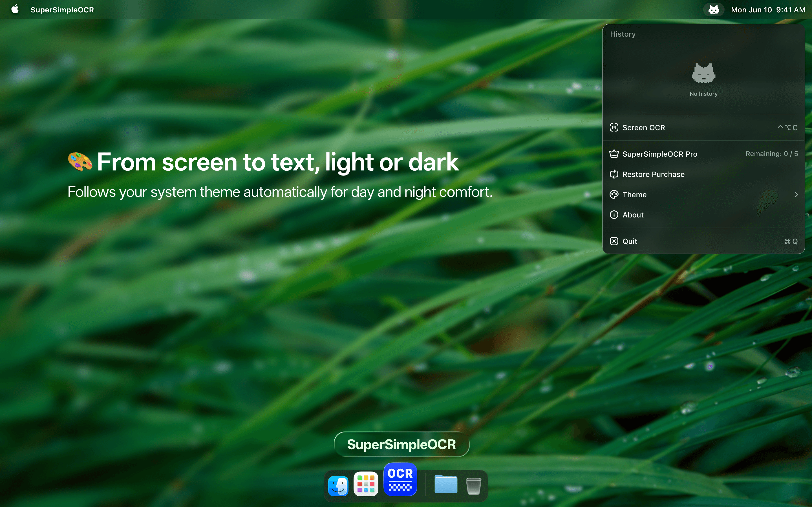Select the Screen OCR menu item
The image size is (812, 507).
pos(643,127)
